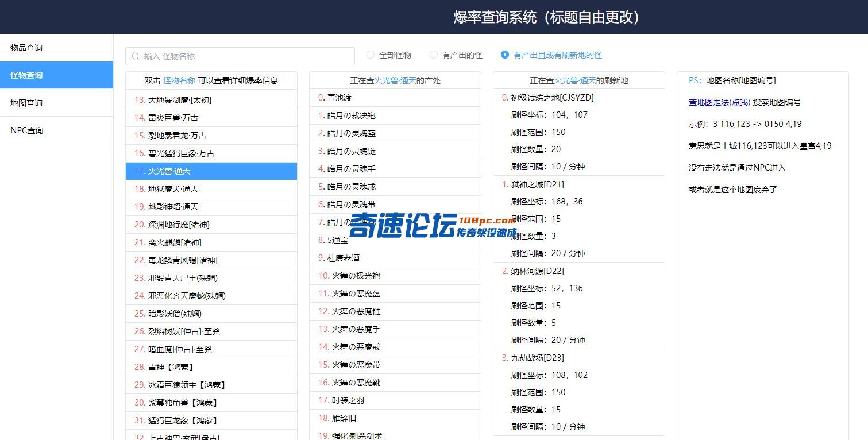Screen dimensions: 868x440
Task: Select monster 20. 深渊地行魔[诸神]
Action: [211, 225]
